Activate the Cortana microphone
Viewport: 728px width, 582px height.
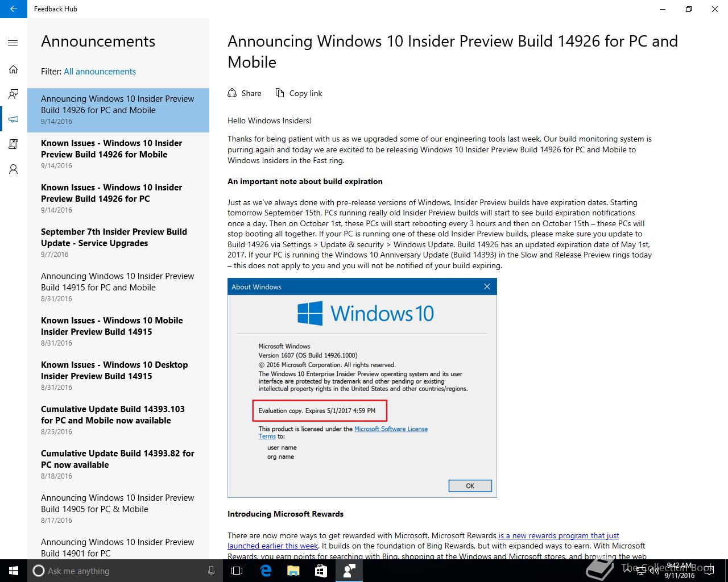(x=212, y=571)
